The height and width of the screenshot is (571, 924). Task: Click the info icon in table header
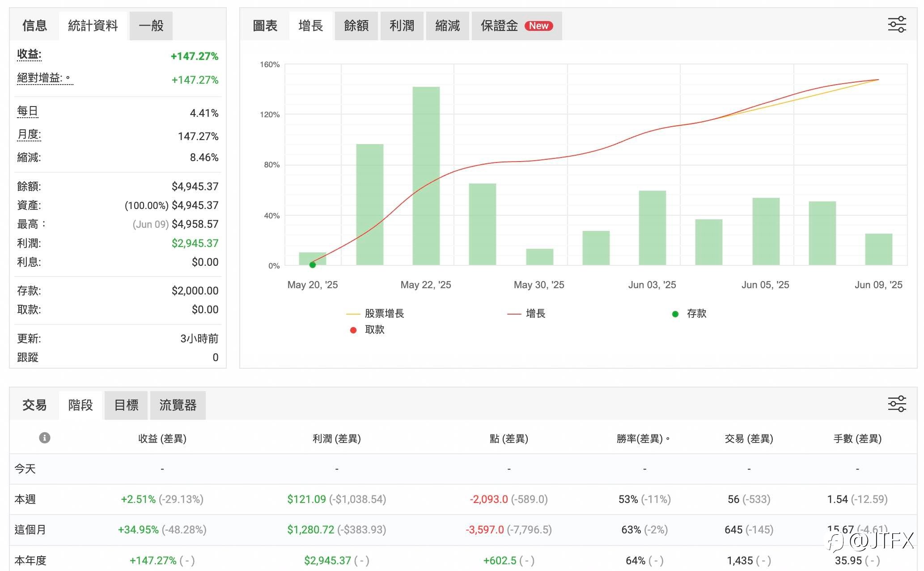45,438
